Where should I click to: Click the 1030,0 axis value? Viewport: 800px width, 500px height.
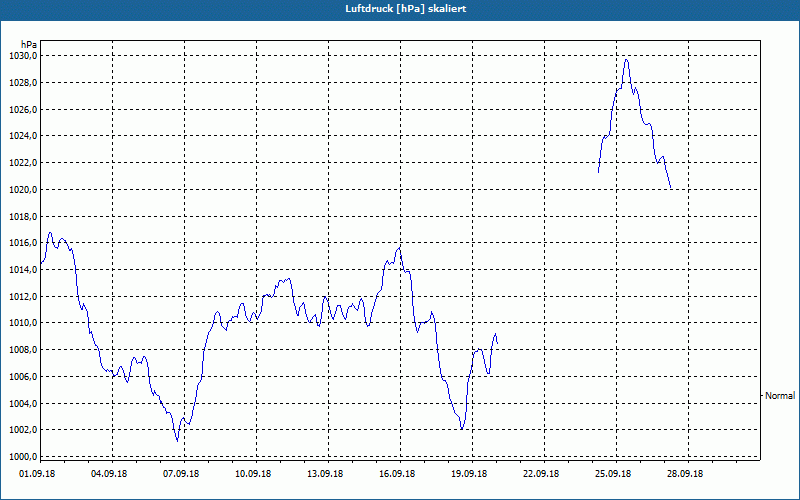(23, 56)
